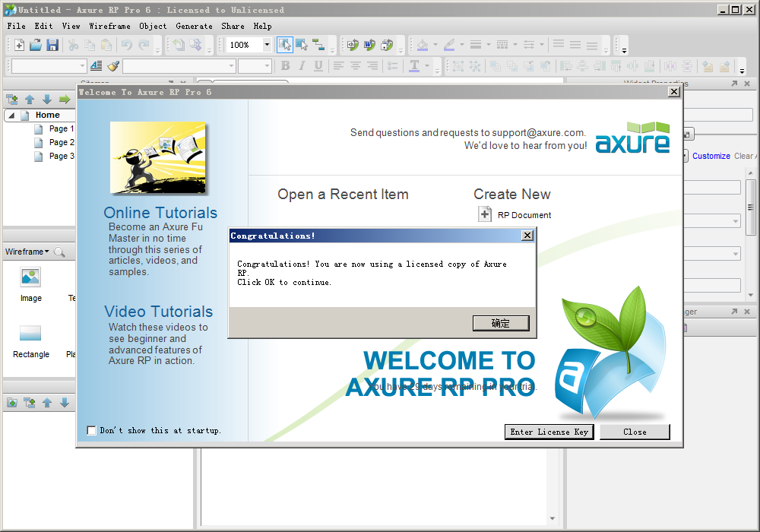Open the font color T dropdown arrow
Viewport: 760px width, 532px height.
click(427, 66)
